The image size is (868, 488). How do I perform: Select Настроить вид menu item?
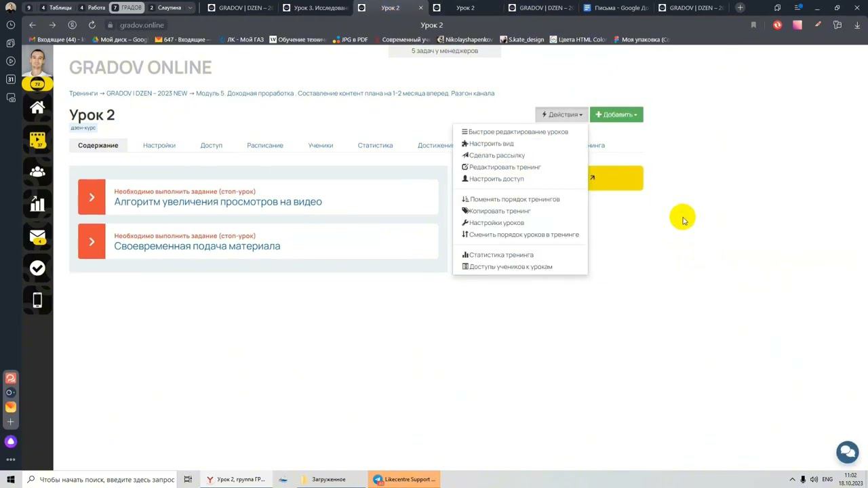pyautogui.click(x=488, y=144)
